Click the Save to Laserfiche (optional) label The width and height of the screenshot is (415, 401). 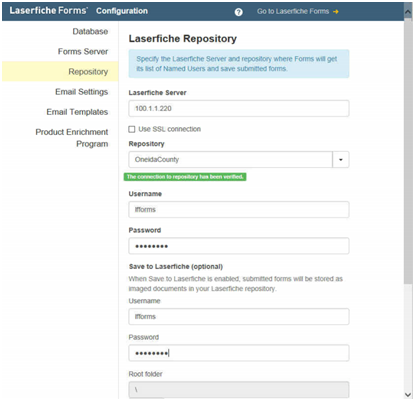176,266
